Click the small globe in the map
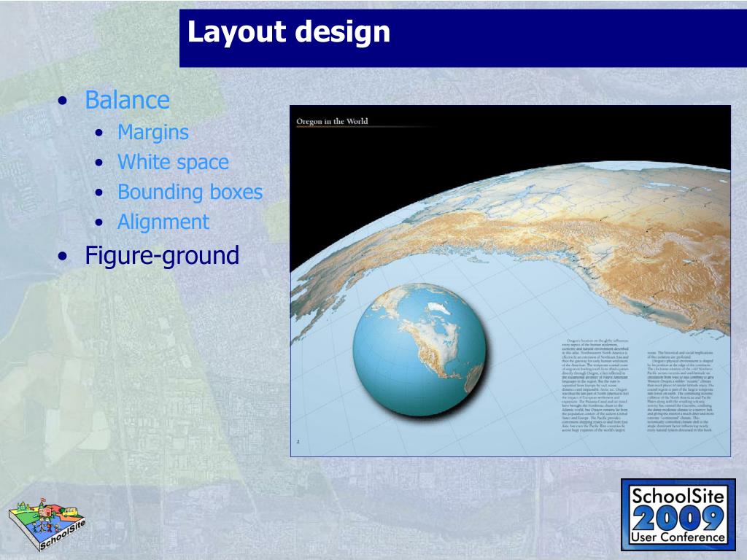 click(419, 350)
